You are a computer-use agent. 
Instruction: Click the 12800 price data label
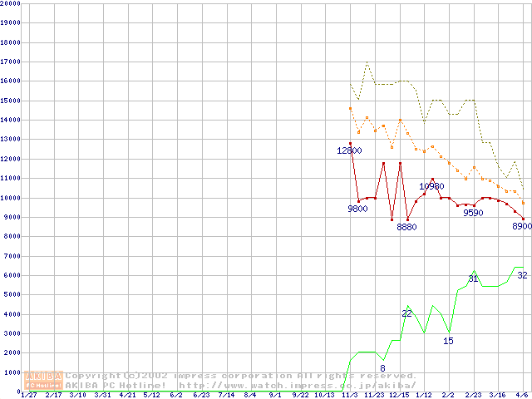coord(349,150)
